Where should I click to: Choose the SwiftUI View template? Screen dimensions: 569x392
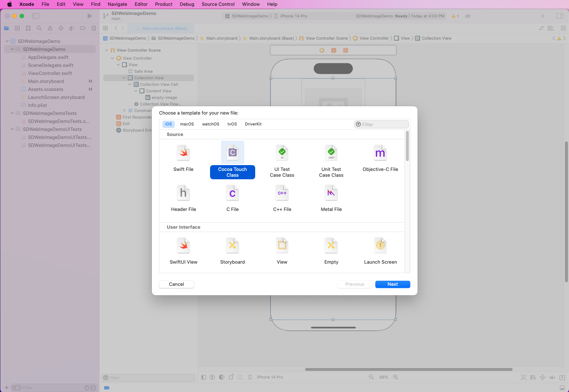pos(183,251)
